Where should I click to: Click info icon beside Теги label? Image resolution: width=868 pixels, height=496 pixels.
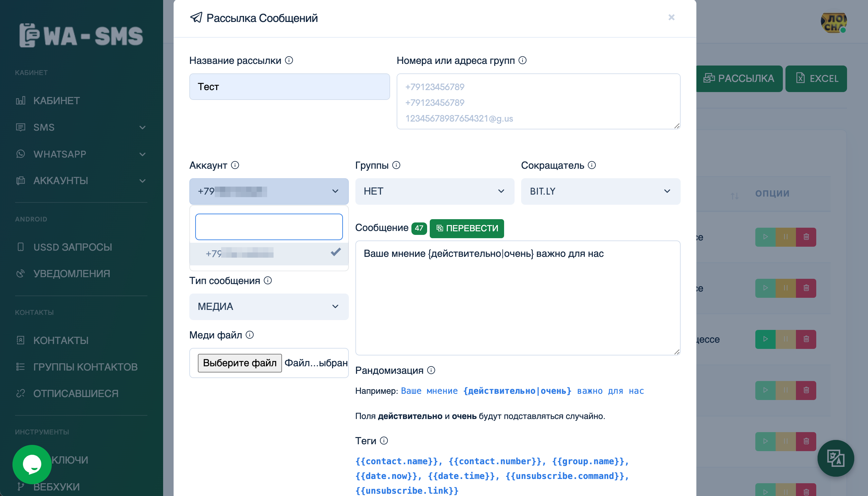coord(384,441)
